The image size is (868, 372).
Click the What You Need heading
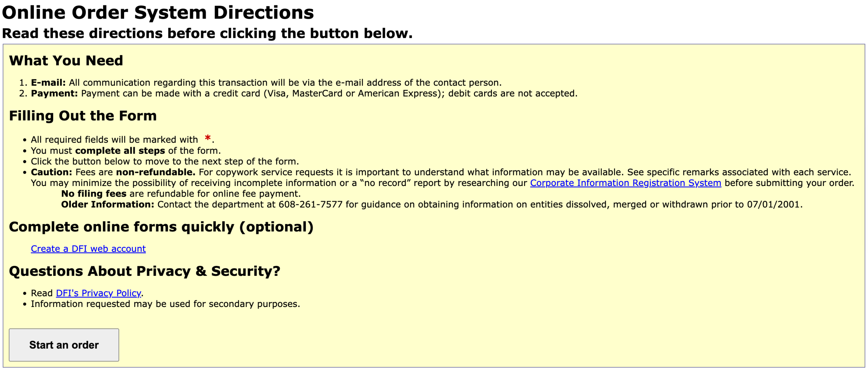66,61
